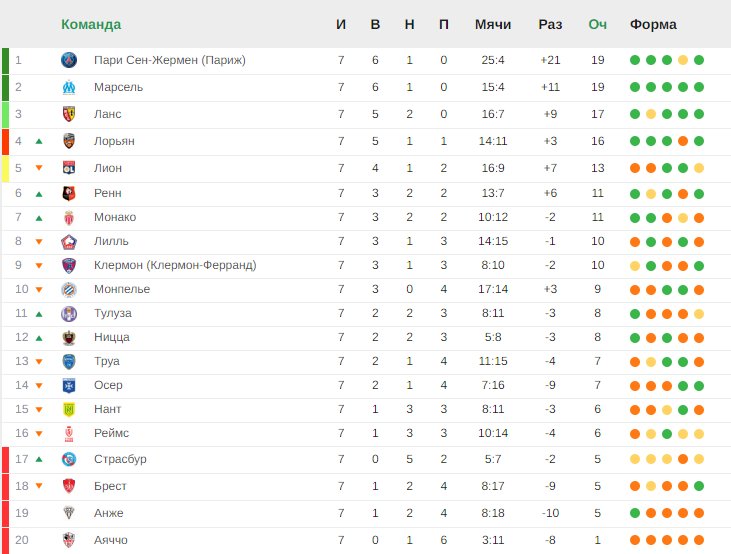Click the yellow draw dot in PSG form
This screenshot has height=554, width=731.
click(683, 60)
